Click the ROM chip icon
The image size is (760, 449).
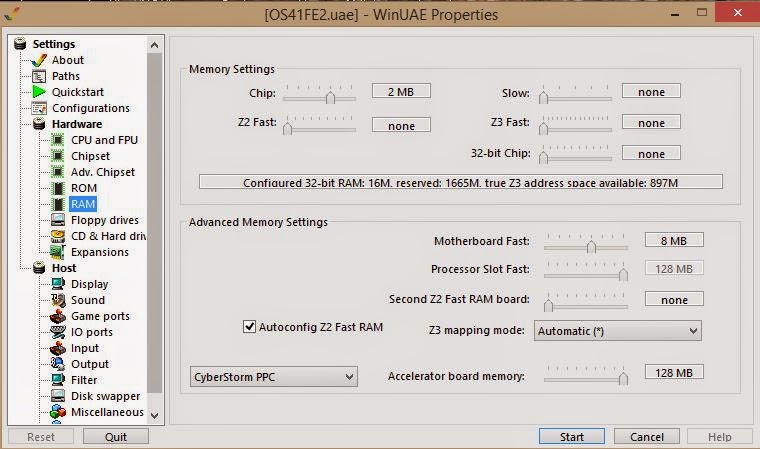pos(58,188)
